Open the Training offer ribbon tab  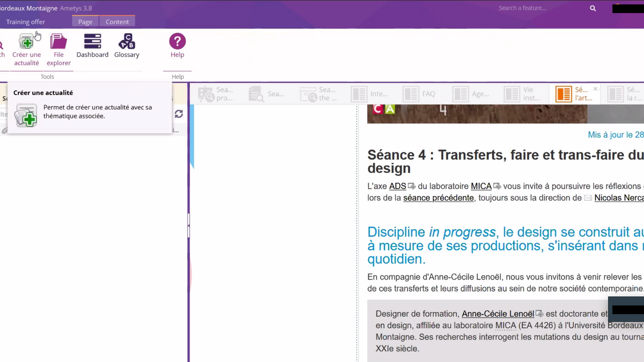26,22
